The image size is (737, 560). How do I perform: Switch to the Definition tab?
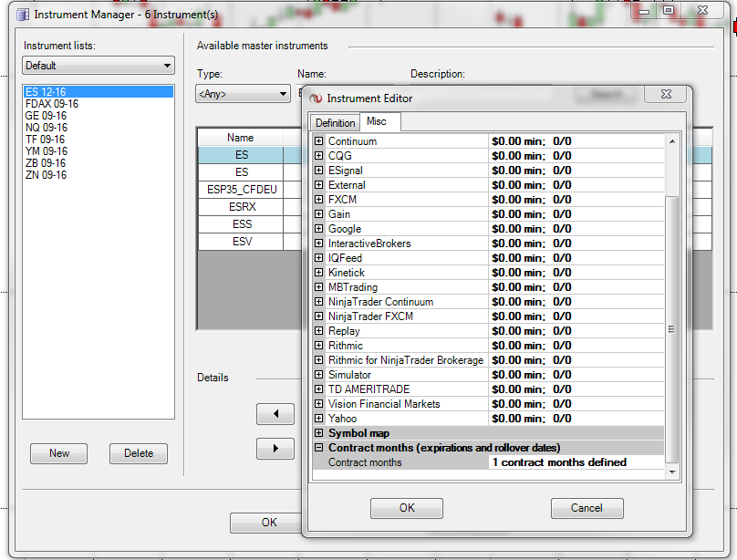tap(335, 123)
